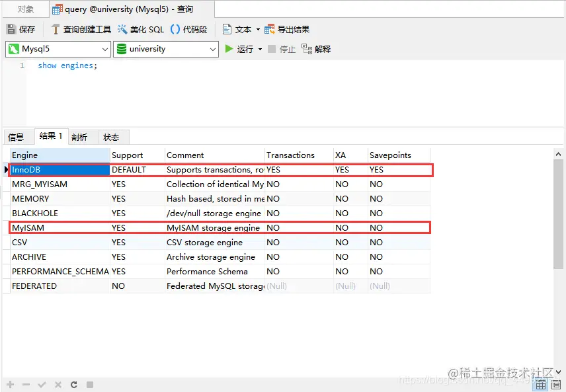This screenshot has width=566, height=392.
Task: Click the vertical scrollbar thumb
Action: pos(559,214)
